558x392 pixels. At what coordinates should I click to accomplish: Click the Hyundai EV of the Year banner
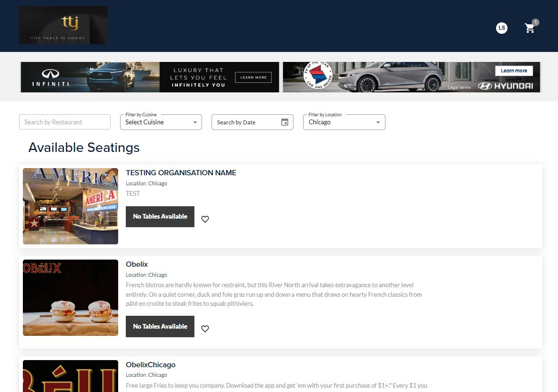click(411, 77)
